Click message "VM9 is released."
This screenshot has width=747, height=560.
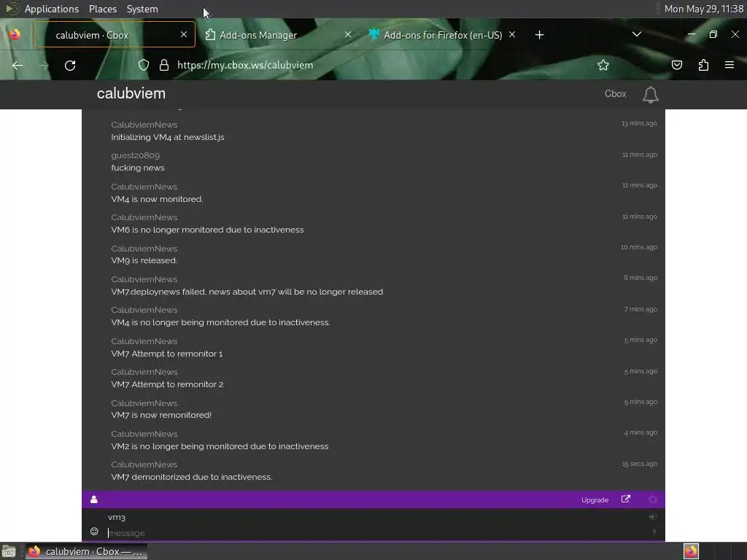144,260
